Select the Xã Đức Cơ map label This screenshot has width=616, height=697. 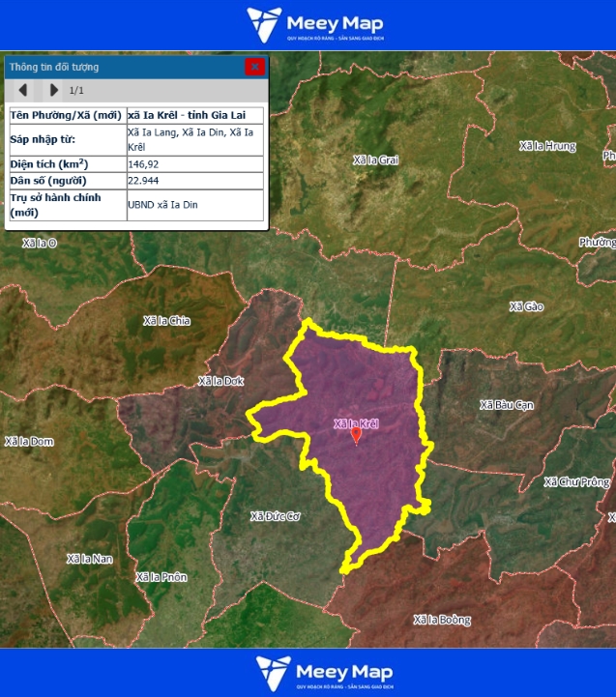276,516
